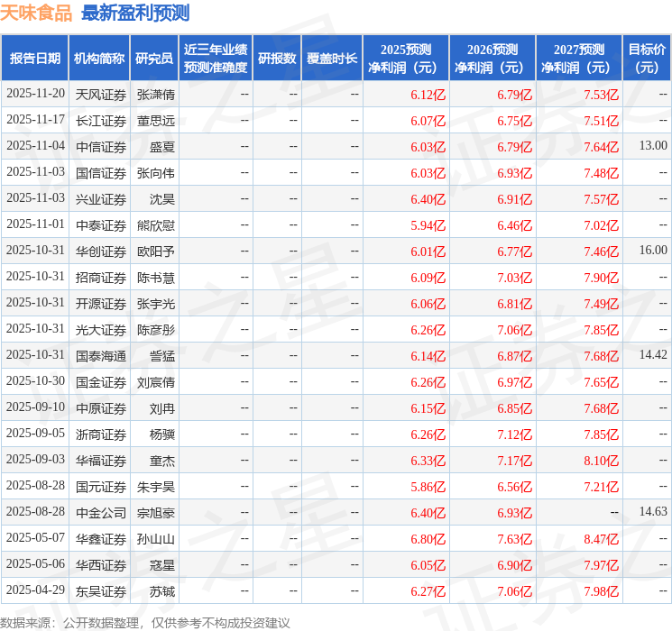Screen dimensions: 672x631
Task: Select the 近三年业绩预测准确度 column header
Action: 216,59
